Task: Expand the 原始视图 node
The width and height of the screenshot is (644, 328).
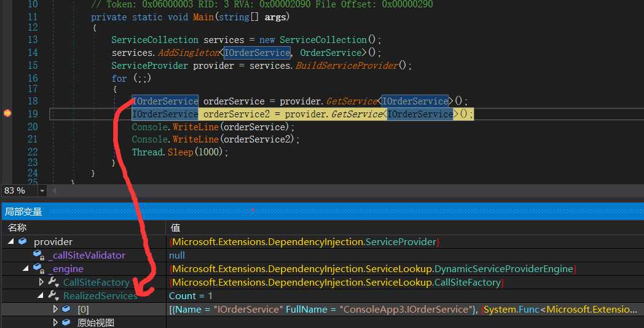Action: (x=55, y=322)
